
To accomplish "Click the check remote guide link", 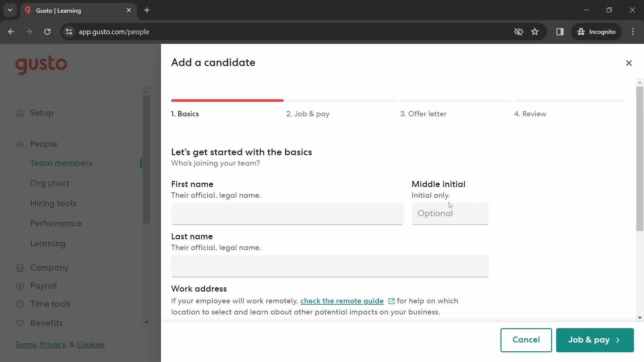I will point(342,301).
